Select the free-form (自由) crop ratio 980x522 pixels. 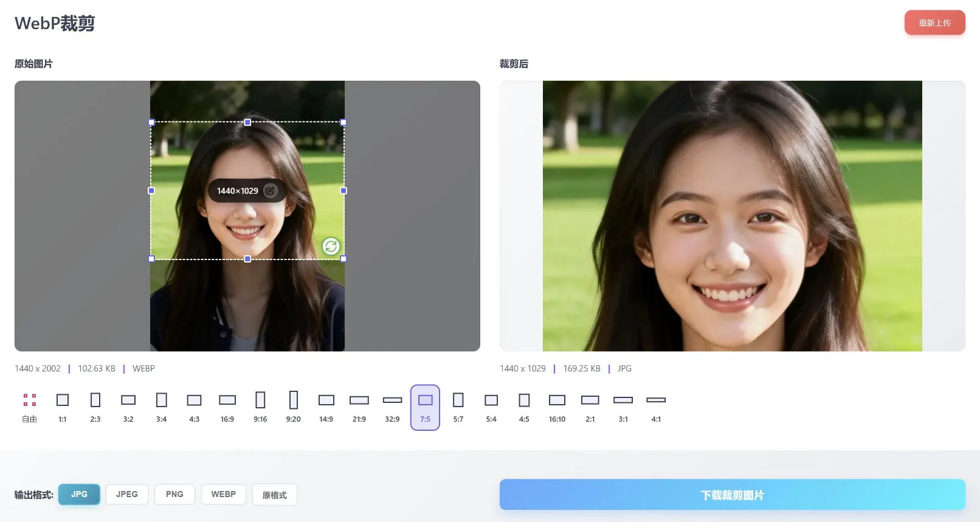(x=30, y=407)
